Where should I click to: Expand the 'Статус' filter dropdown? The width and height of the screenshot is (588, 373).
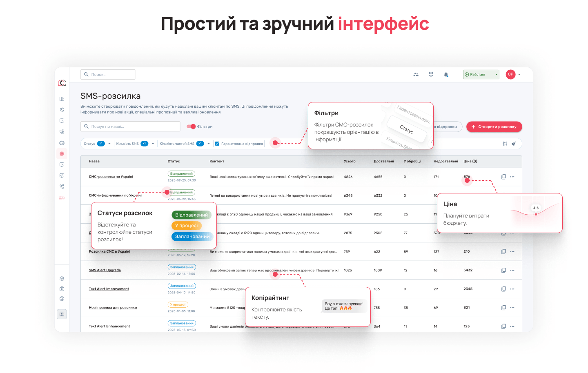(x=109, y=144)
